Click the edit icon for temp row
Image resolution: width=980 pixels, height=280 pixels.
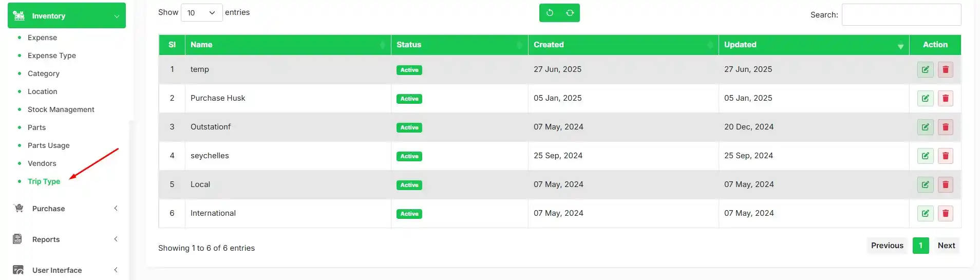click(925, 70)
